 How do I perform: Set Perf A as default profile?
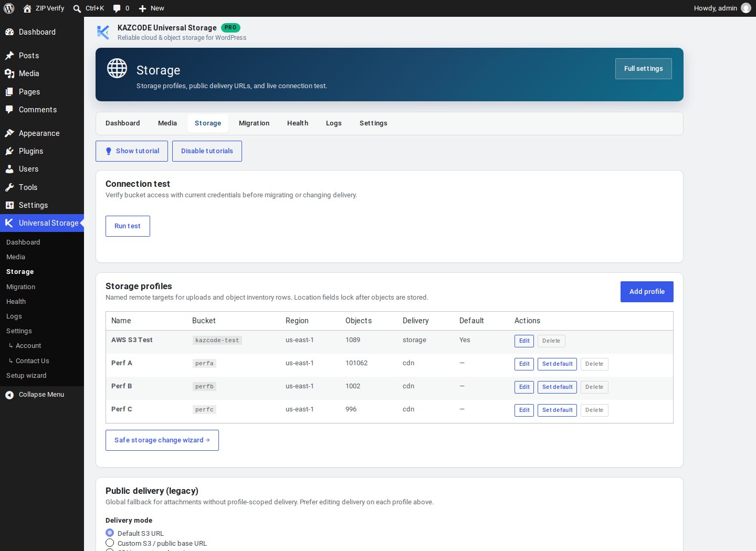coord(557,364)
